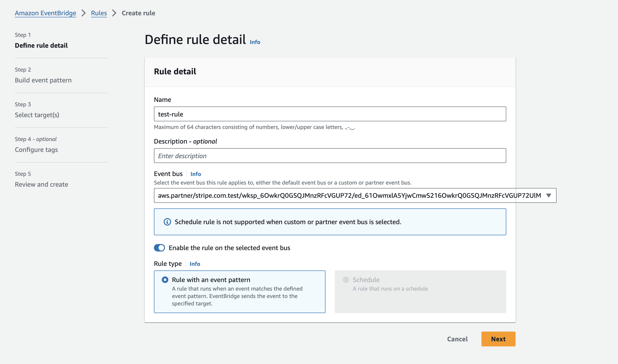Click the Next button to proceed

498,339
